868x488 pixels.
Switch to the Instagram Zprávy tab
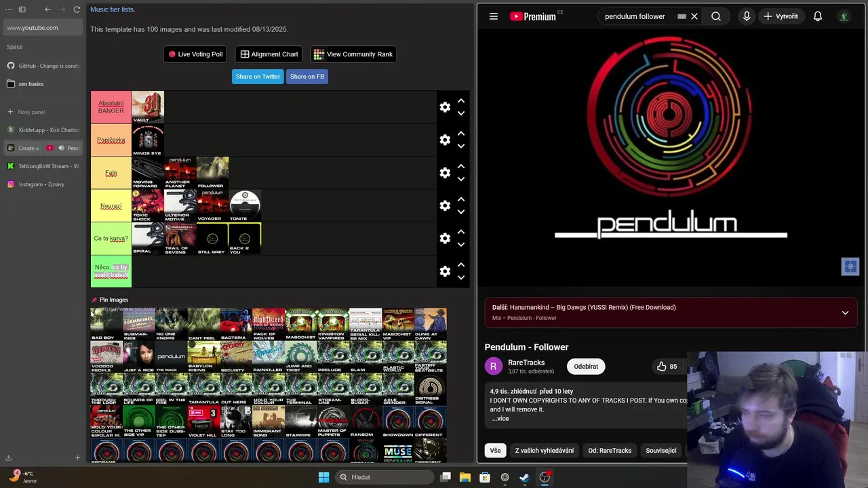tap(43, 184)
